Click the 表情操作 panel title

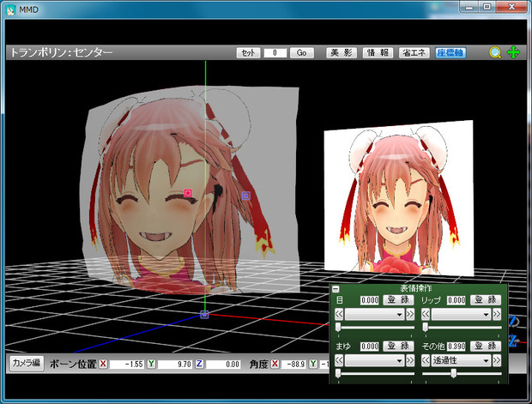(x=416, y=288)
